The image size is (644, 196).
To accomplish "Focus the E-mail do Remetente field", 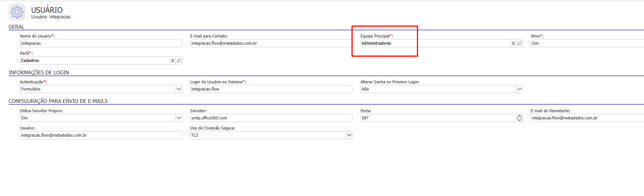I will (x=587, y=118).
